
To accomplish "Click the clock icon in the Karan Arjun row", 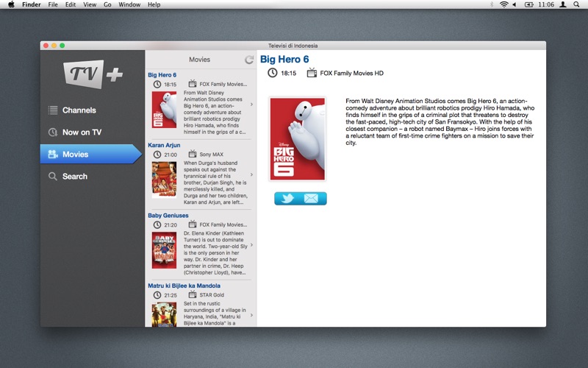I will click(x=157, y=155).
